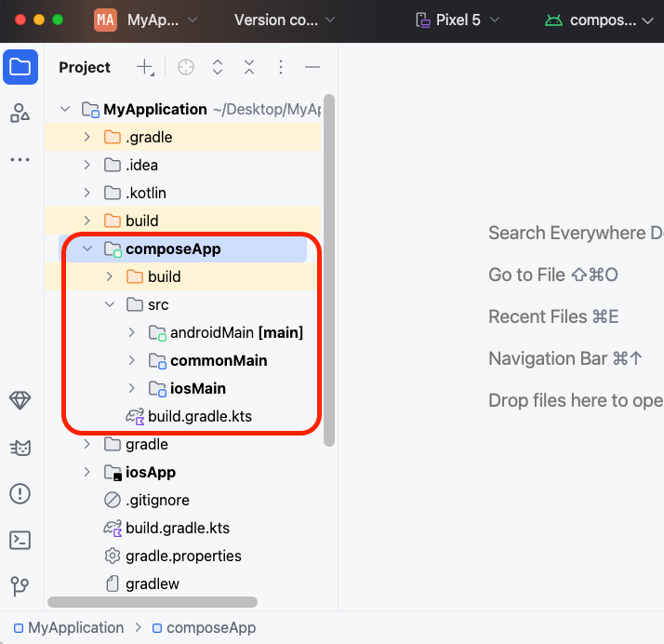
Task: Click MyApplication in the breadcrumb bar
Action: [x=75, y=627]
